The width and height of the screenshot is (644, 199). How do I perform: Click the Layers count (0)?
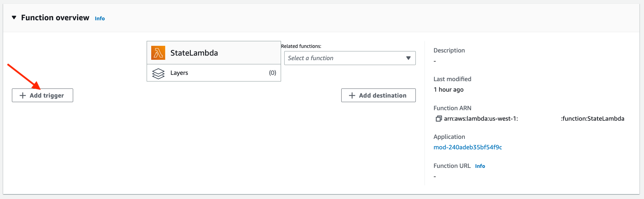273,73
